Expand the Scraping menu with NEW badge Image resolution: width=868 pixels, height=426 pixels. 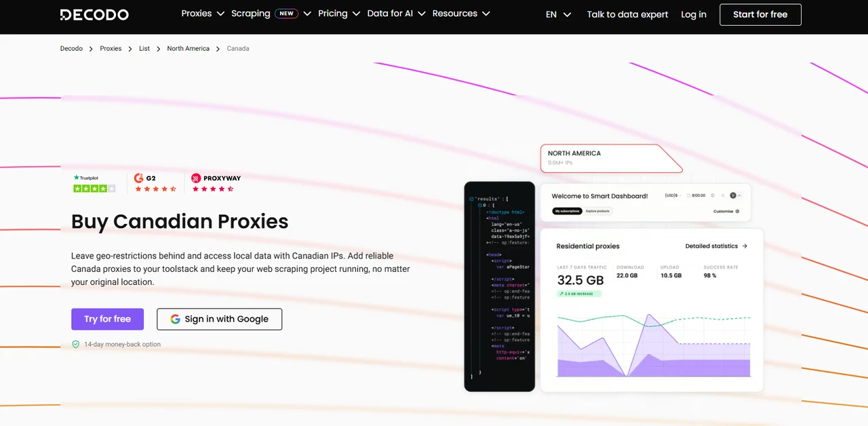[271, 14]
